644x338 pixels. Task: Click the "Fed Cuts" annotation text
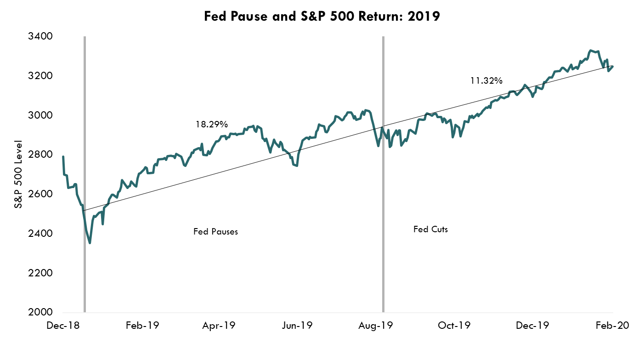(430, 229)
